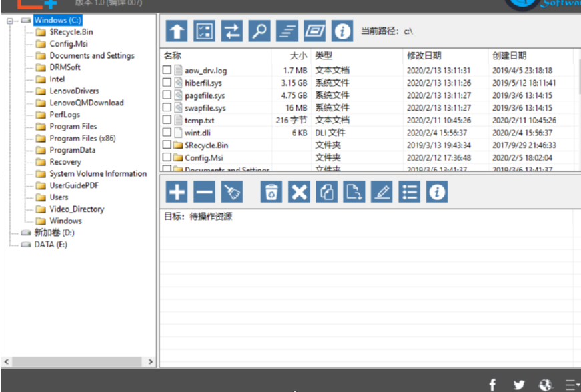The height and width of the screenshot is (392, 581).
Task: Click the plus icon to add resource
Action: pos(176,191)
